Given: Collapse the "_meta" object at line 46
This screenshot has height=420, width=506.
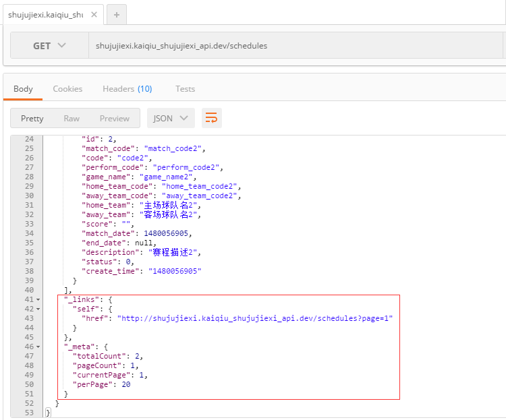Looking at the screenshot, I should coord(38,347).
